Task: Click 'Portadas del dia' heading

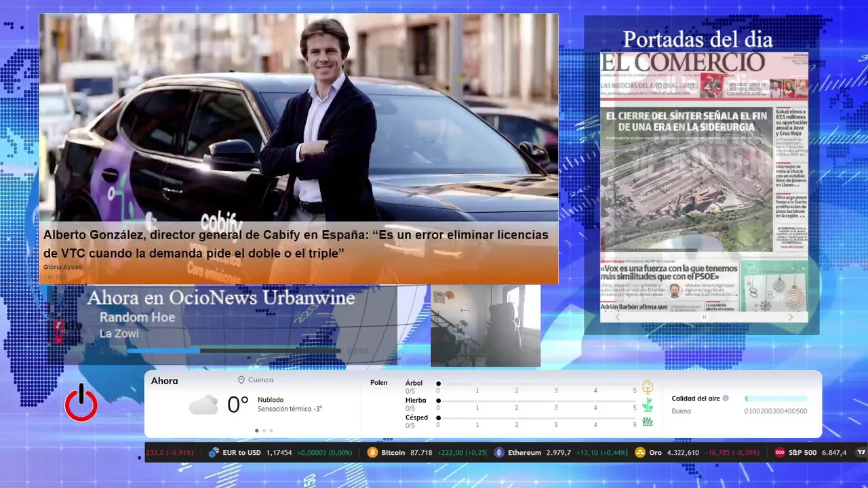Action: click(697, 39)
